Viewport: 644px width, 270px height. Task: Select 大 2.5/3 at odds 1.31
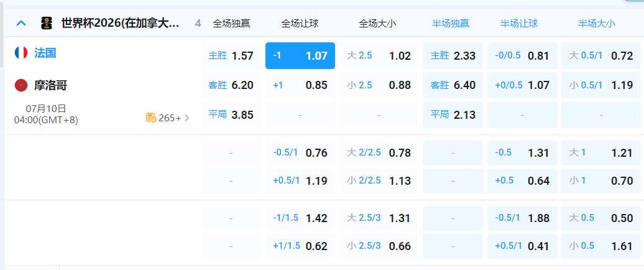coord(379,218)
